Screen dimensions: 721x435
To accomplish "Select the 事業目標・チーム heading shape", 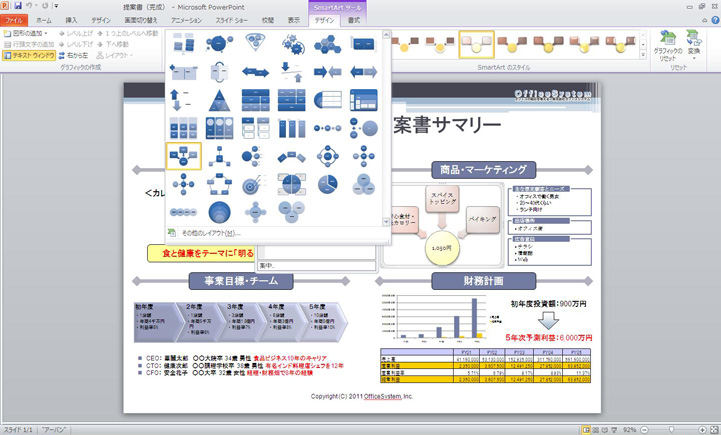I will click(x=241, y=281).
